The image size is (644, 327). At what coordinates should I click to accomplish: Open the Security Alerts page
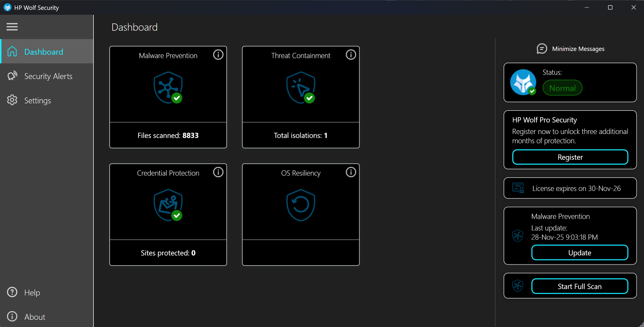(x=48, y=76)
